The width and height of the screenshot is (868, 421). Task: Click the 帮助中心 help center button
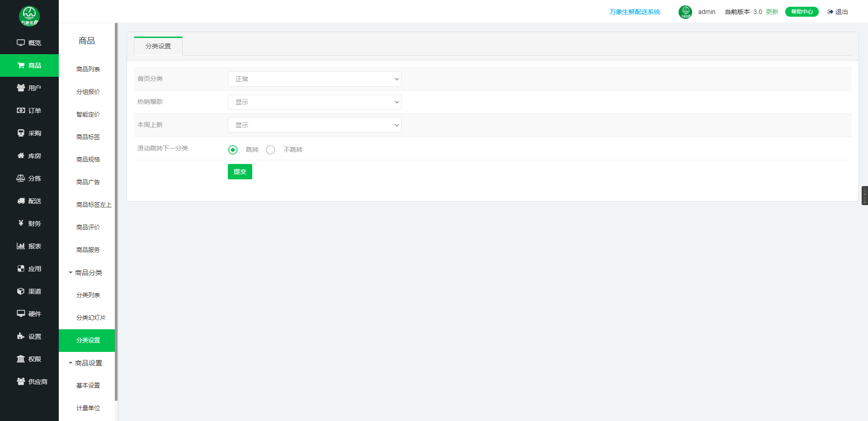[x=802, y=12]
